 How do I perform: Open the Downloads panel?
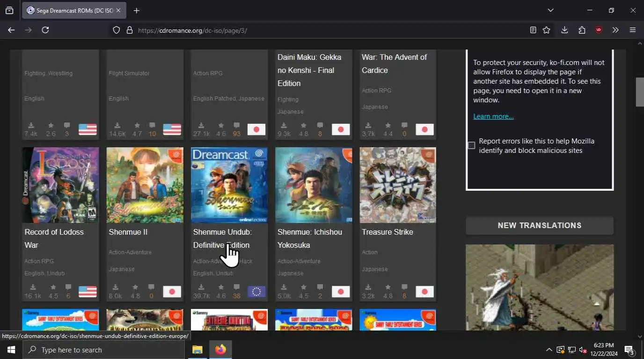point(564,30)
